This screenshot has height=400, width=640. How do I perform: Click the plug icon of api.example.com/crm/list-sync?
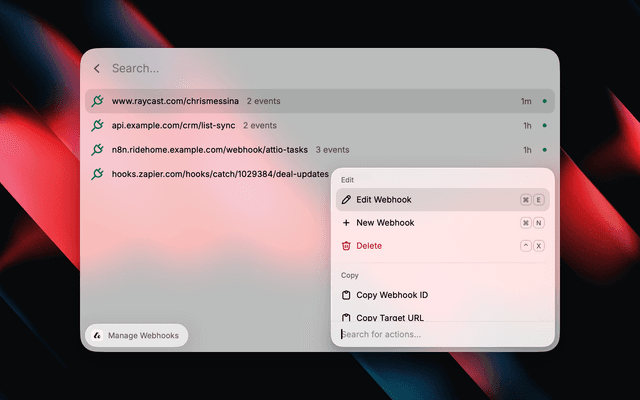[97, 125]
